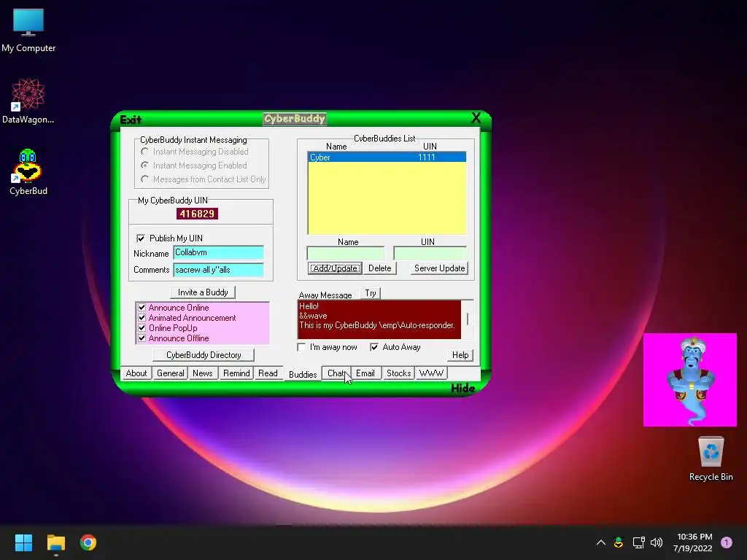Click the buddy UIN input field

click(430, 253)
